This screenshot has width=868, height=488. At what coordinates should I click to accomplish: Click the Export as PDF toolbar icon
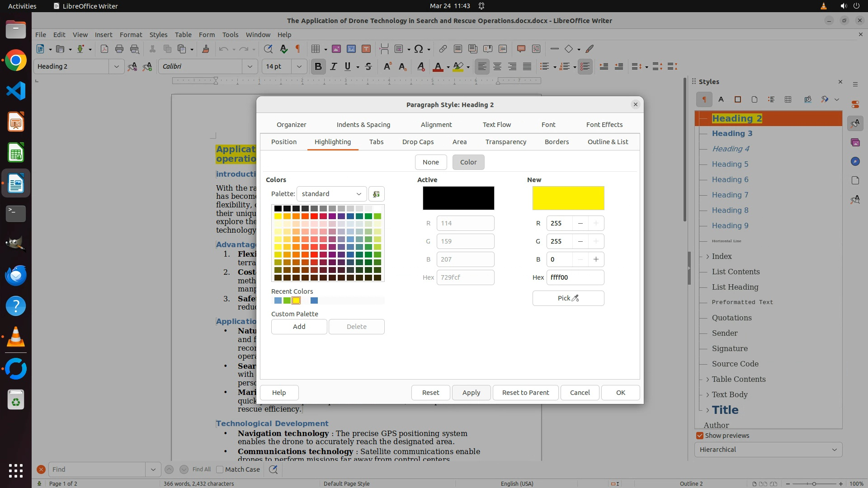pyautogui.click(x=104, y=49)
